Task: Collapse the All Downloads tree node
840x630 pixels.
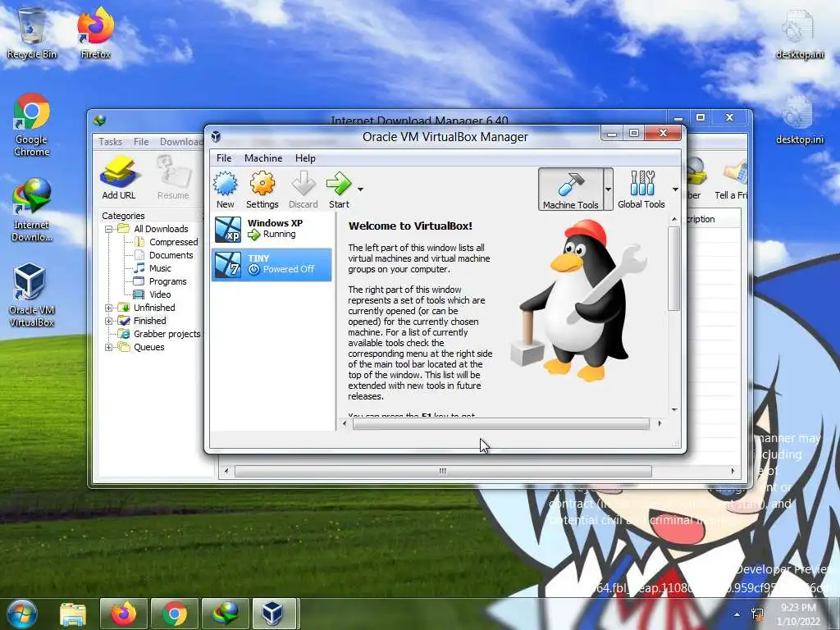Action: click(109, 229)
